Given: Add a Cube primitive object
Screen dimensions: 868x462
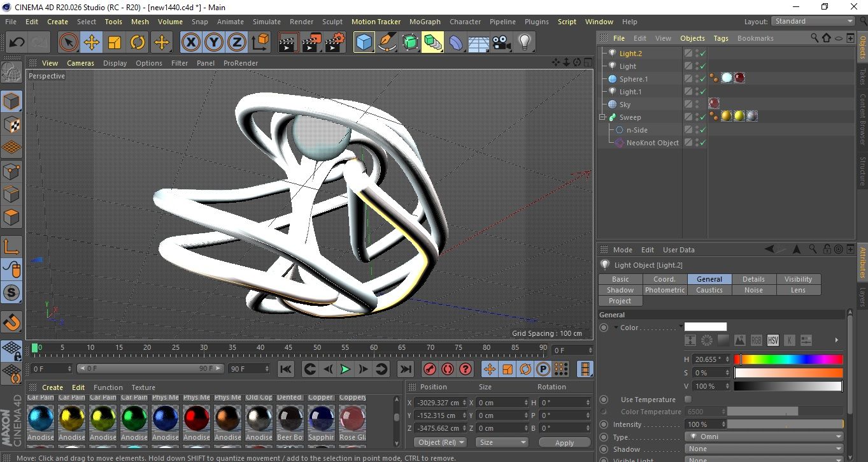Looking at the screenshot, I should [x=364, y=43].
